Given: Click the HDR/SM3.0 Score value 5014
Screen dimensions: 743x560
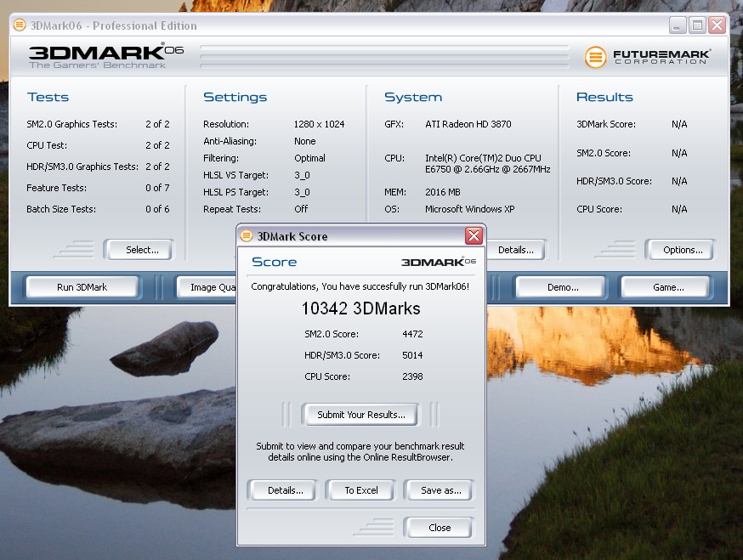Looking at the screenshot, I should point(412,355).
